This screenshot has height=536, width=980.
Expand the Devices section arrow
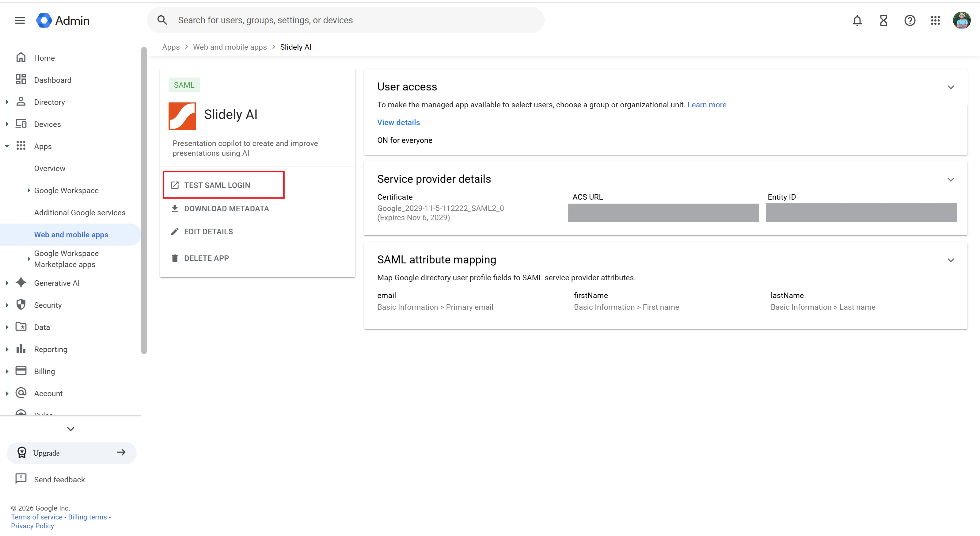click(x=7, y=124)
